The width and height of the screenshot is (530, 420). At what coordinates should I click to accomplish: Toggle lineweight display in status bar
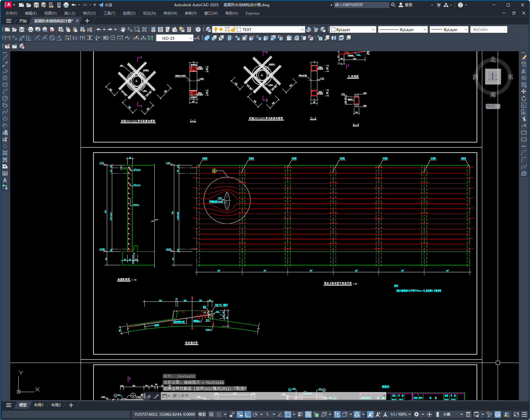tap(300, 414)
